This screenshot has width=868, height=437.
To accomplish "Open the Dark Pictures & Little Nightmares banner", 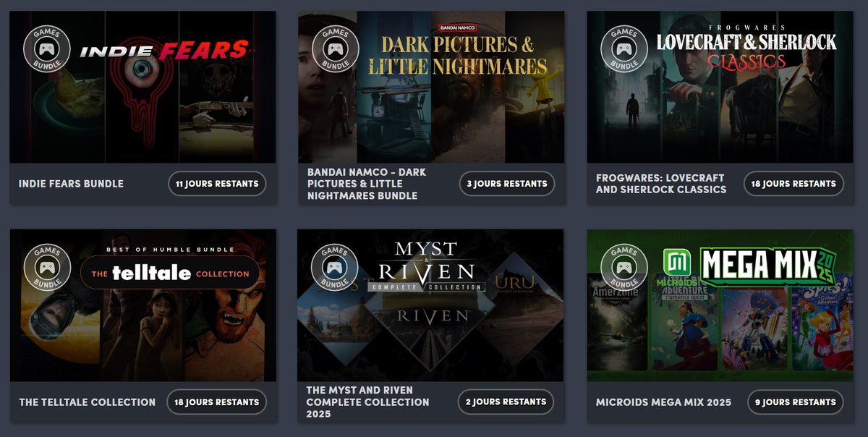I will [x=431, y=87].
